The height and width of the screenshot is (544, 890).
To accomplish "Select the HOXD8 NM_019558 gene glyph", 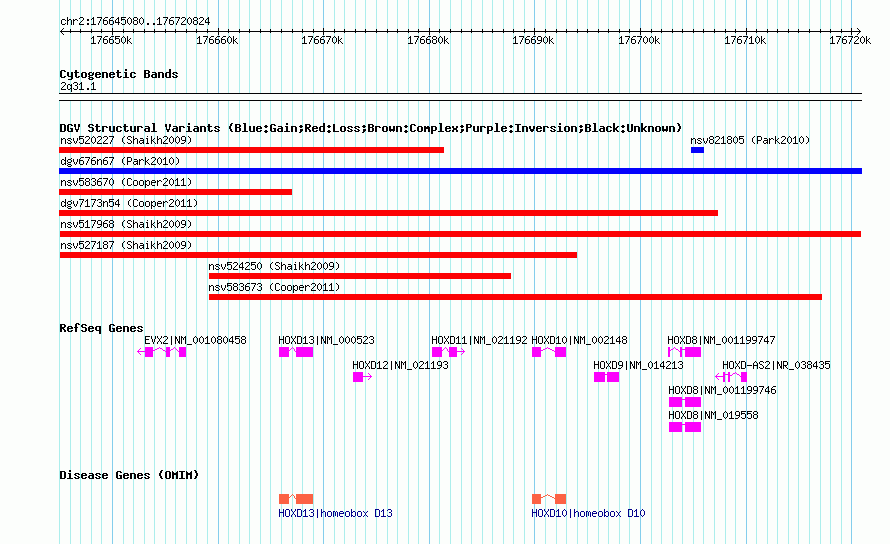I will pyautogui.click(x=685, y=427).
